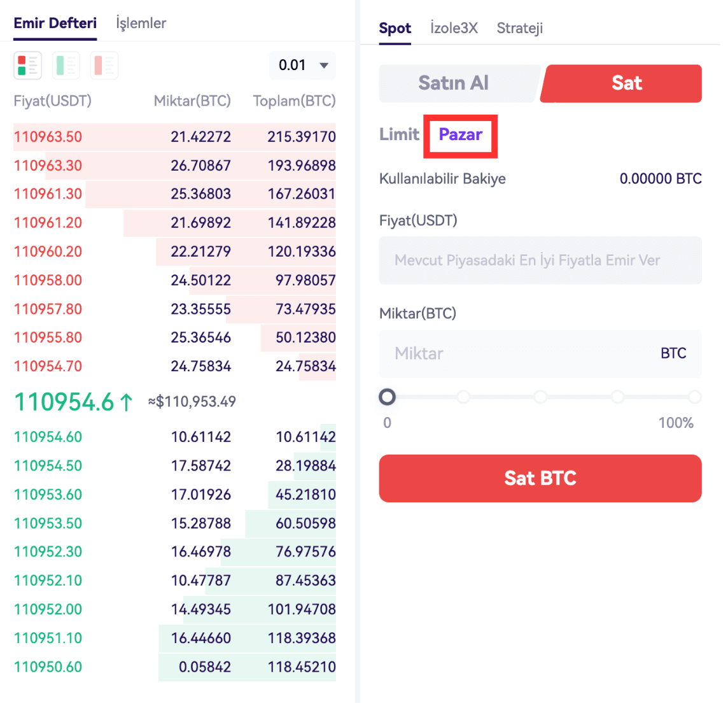Open the 0.01 price precision dropdown
Screen dimensions: 728x708
303,66
